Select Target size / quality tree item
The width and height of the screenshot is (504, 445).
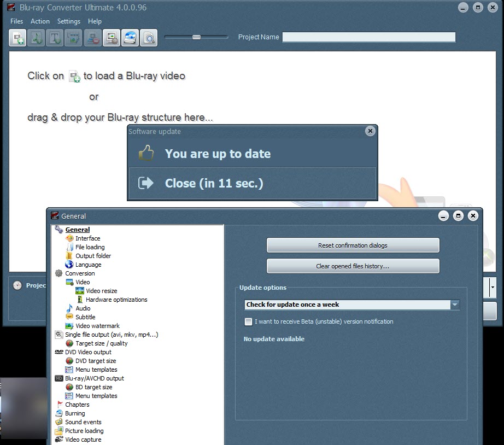[102, 343]
